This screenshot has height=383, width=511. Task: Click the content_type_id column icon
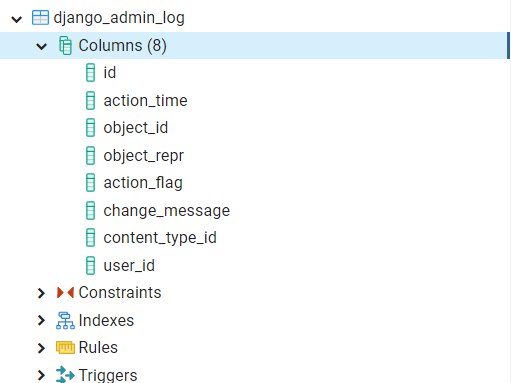[90, 238]
